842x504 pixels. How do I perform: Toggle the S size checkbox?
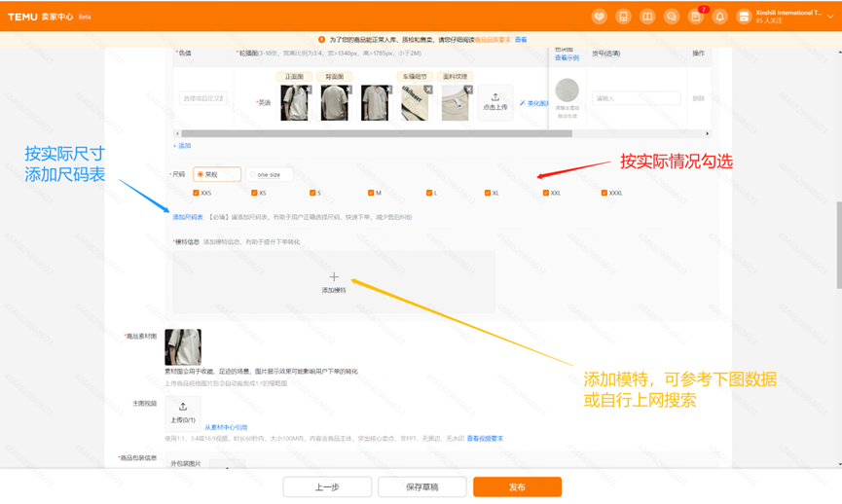(x=312, y=193)
